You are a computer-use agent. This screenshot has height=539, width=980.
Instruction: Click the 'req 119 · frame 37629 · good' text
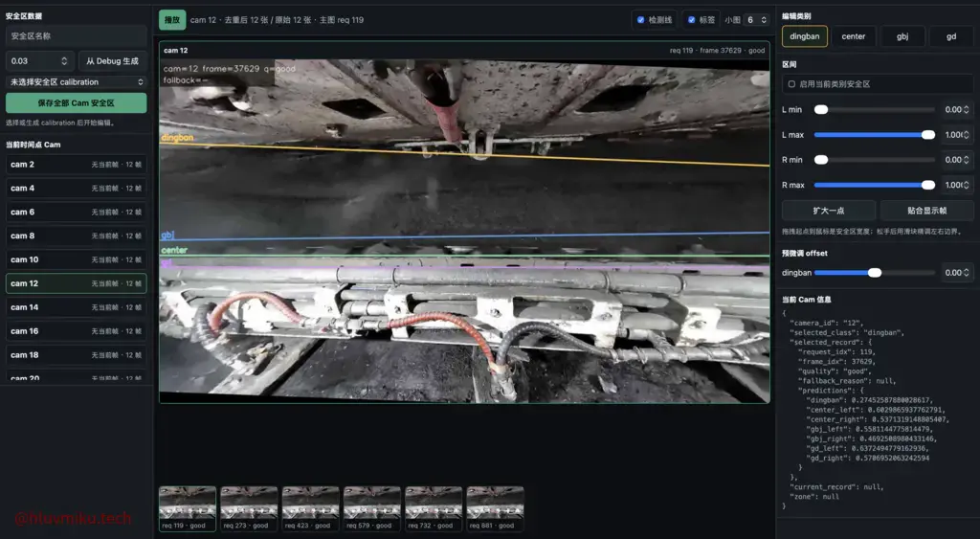pos(717,51)
